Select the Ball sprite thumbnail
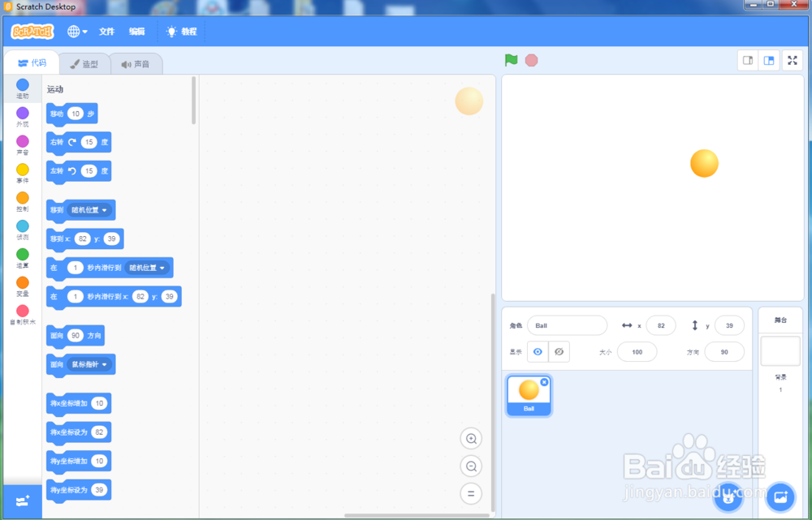 pyautogui.click(x=529, y=394)
